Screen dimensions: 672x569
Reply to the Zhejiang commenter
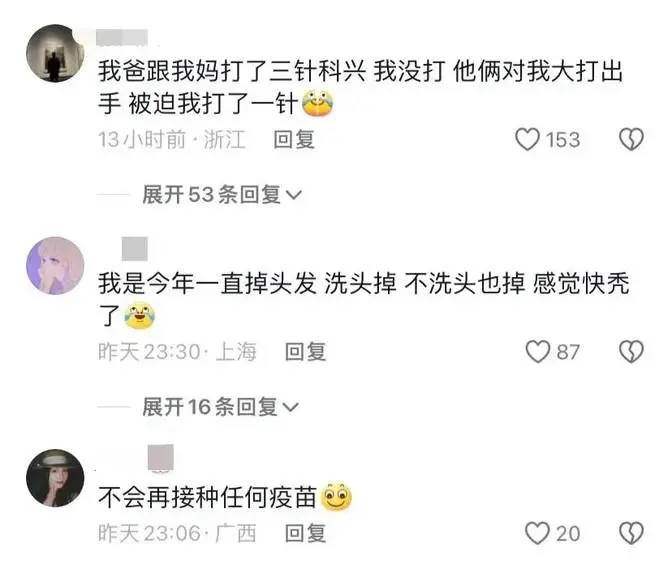(294, 140)
